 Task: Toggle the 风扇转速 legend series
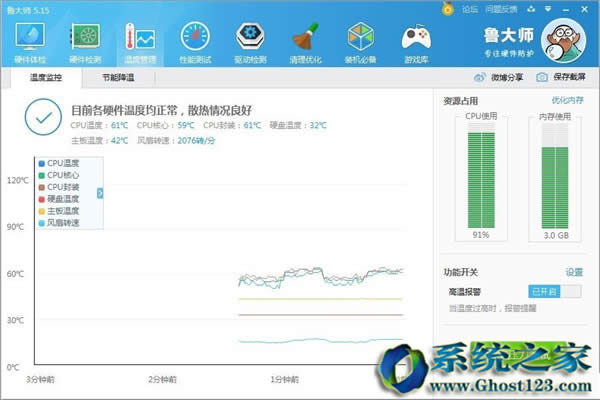(62, 223)
